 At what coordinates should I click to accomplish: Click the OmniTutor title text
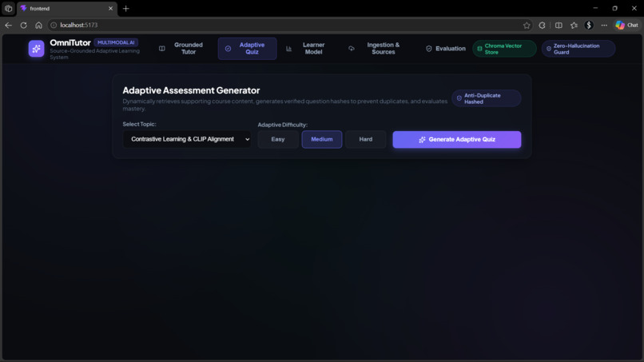(70, 42)
